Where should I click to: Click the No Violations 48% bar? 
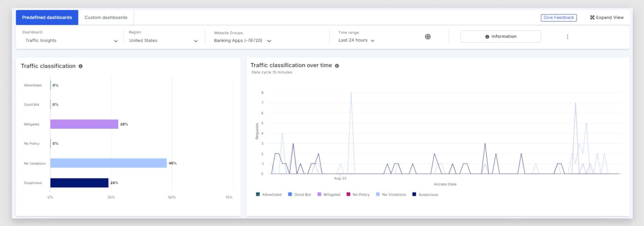point(108,163)
